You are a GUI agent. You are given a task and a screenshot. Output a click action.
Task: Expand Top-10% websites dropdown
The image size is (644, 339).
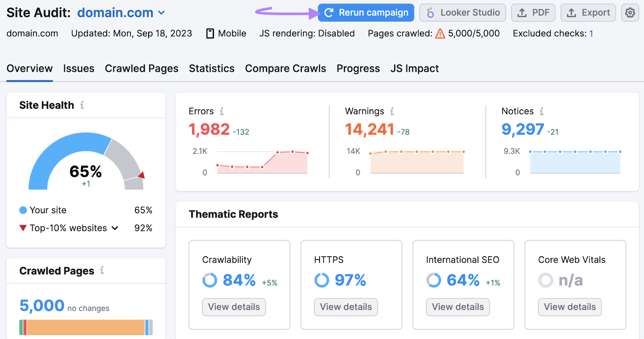[x=115, y=228]
